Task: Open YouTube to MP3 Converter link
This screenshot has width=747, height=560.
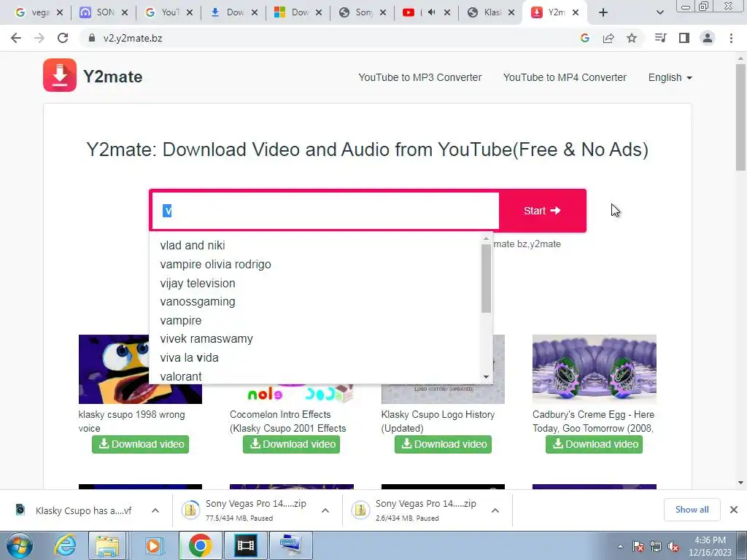Action: 419,77
